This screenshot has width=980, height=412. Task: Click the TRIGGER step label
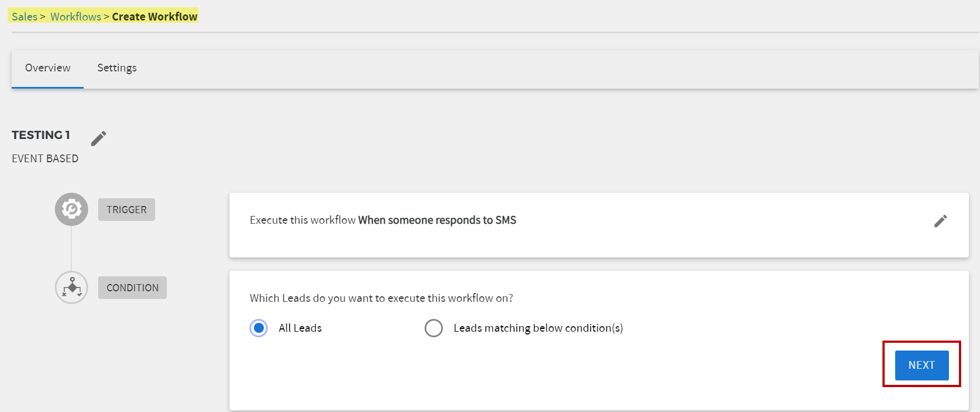coord(126,209)
